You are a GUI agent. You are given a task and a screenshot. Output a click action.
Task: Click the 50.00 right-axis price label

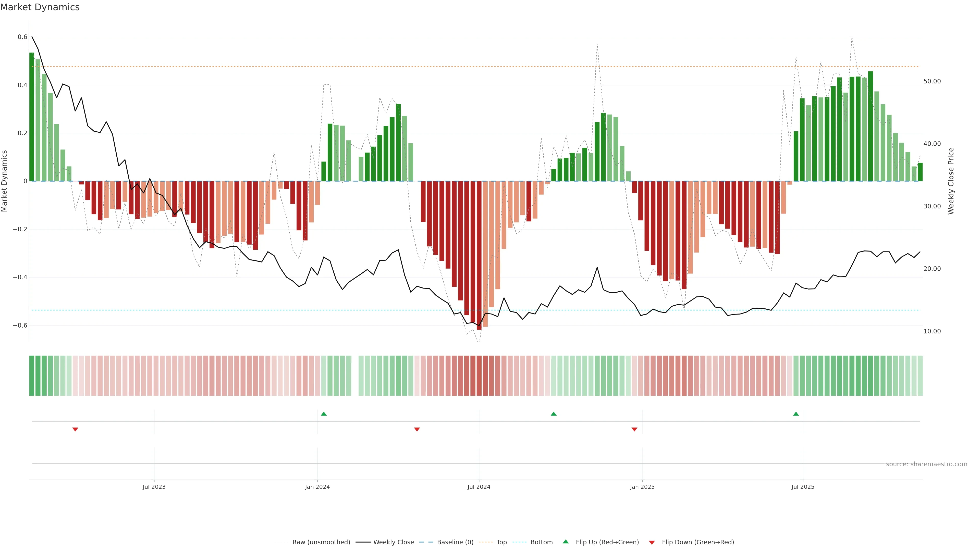coord(932,81)
